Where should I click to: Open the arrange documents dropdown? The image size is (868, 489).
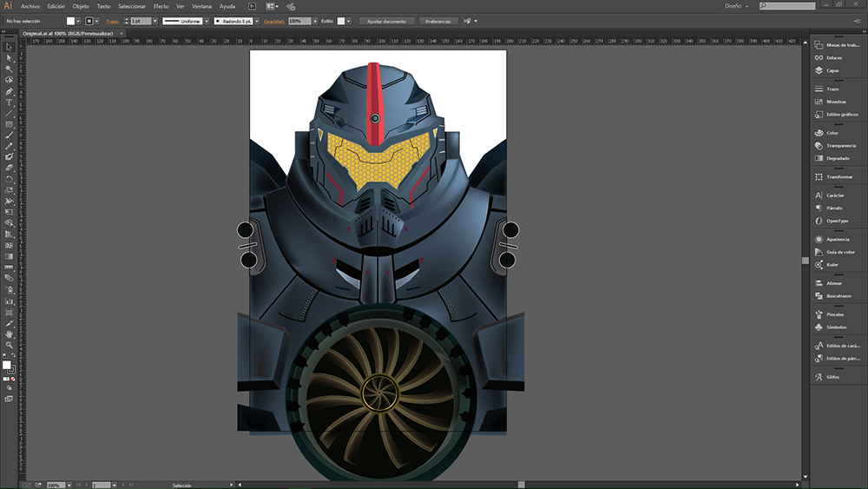(x=272, y=7)
